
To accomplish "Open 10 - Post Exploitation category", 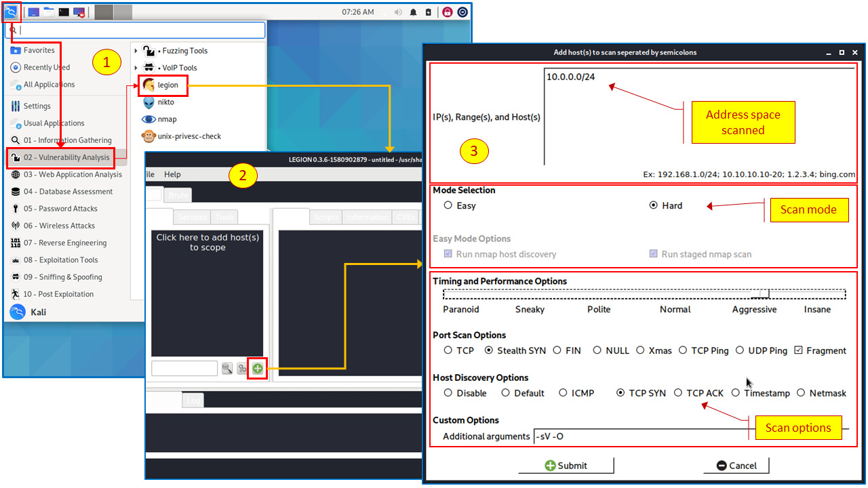I will click(52, 294).
